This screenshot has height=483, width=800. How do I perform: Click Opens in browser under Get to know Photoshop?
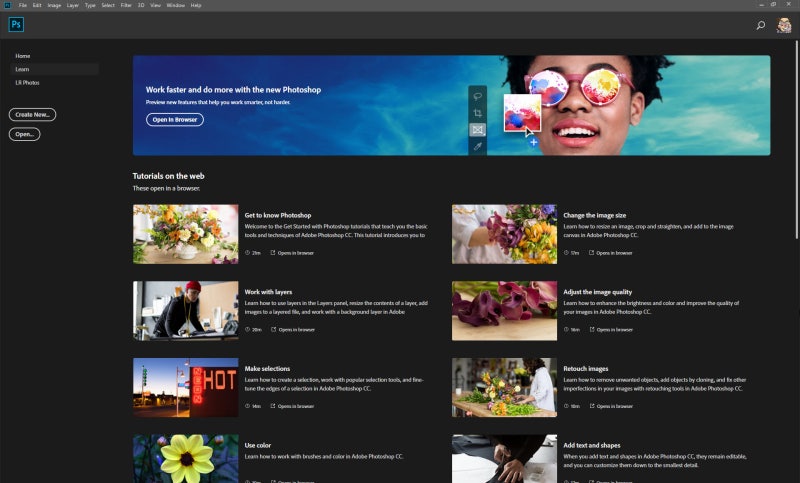pyautogui.click(x=292, y=253)
